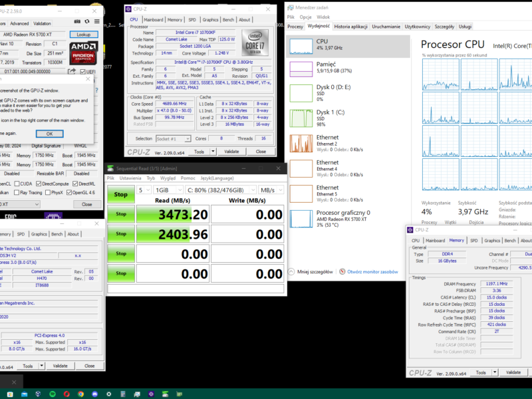Viewport: 532px width, 399px height.
Task: Open Opera browser from the taskbar
Action: pyautogui.click(x=66, y=394)
